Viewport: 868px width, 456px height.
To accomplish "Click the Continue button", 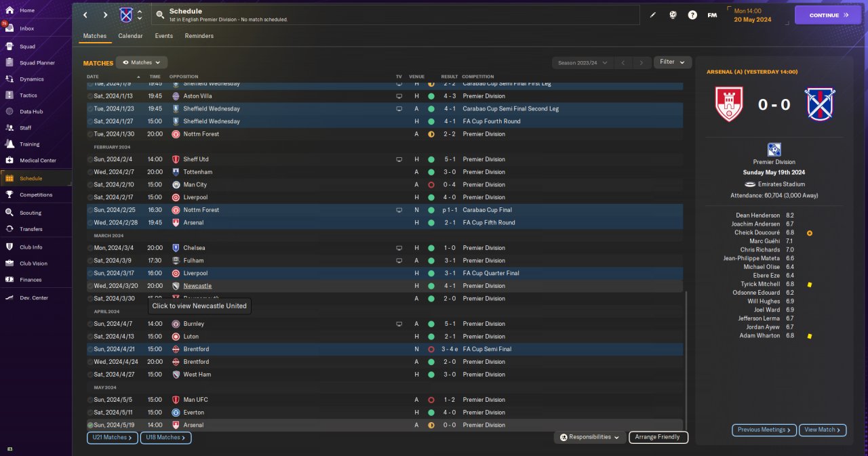I will click(x=827, y=15).
